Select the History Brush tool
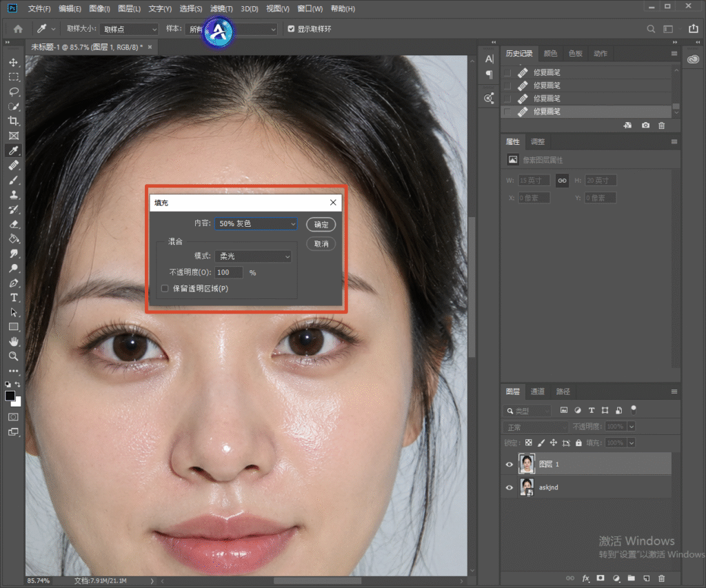The image size is (706, 588). pyautogui.click(x=14, y=210)
